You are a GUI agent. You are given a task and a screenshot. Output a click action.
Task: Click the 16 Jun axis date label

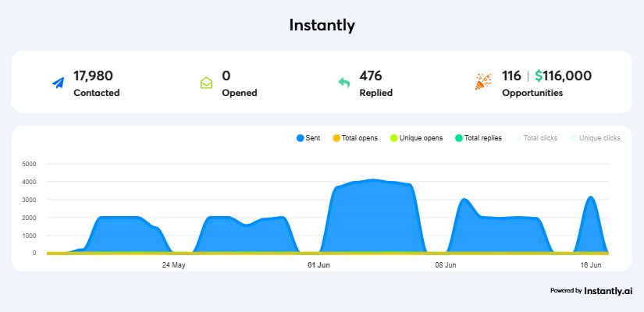pyautogui.click(x=591, y=265)
